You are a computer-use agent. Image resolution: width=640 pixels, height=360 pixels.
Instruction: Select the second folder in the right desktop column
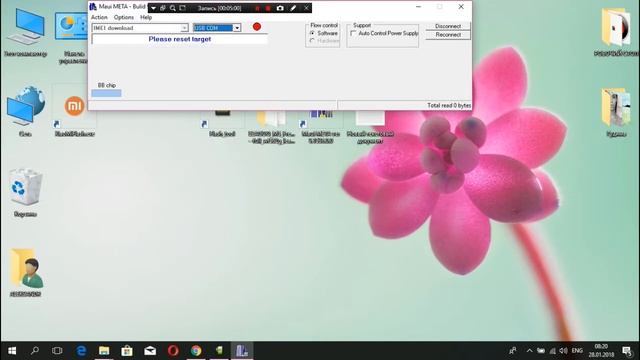click(x=616, y=111)
